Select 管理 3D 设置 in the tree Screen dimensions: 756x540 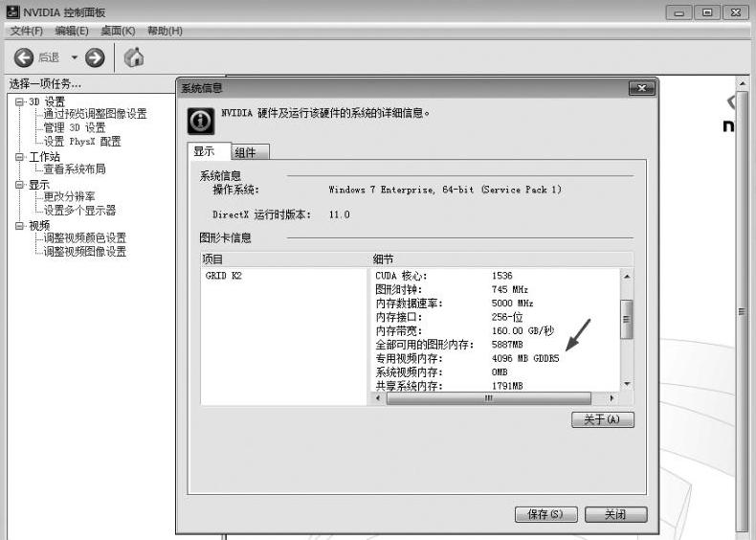pos(75,128)
